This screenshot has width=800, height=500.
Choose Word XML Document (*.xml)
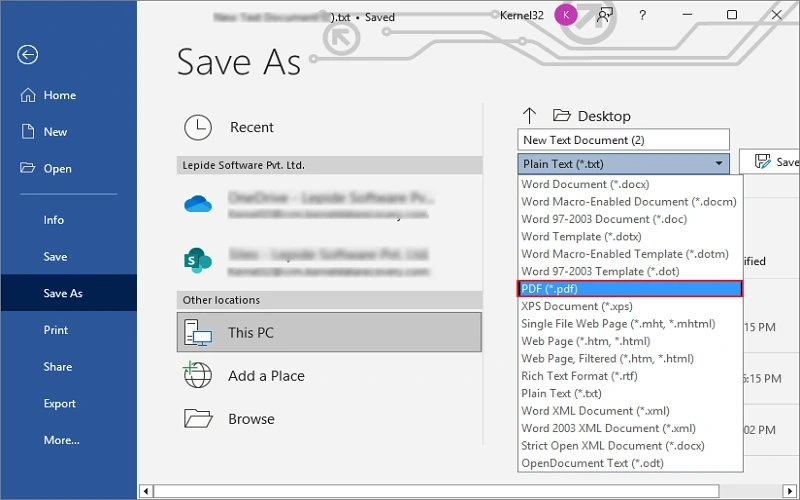(x=630, y=411)
